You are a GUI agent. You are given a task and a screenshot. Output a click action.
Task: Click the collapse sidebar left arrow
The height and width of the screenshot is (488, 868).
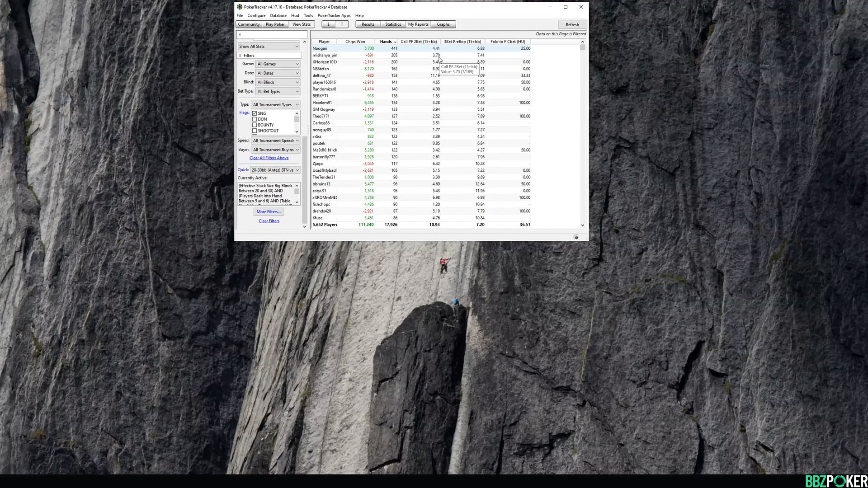click(240, 34)
